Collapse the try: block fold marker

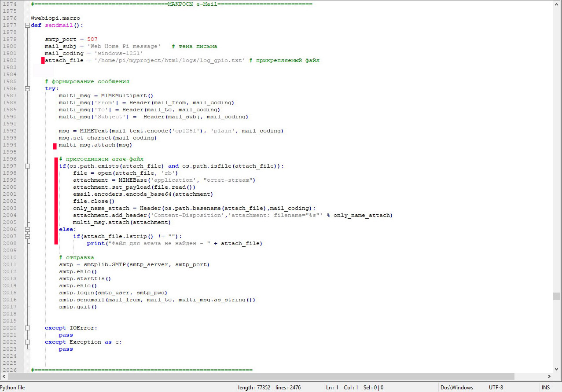click(x=28, y=88)
